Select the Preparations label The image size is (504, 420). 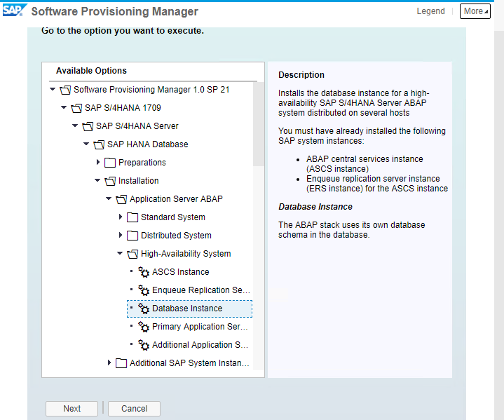click(142, 163)
